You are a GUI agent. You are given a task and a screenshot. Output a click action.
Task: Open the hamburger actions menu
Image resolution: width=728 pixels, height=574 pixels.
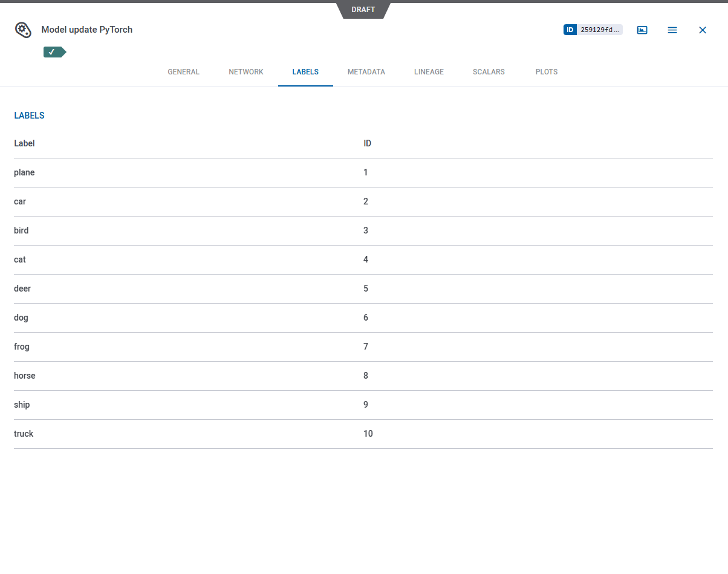pos(672,30)
